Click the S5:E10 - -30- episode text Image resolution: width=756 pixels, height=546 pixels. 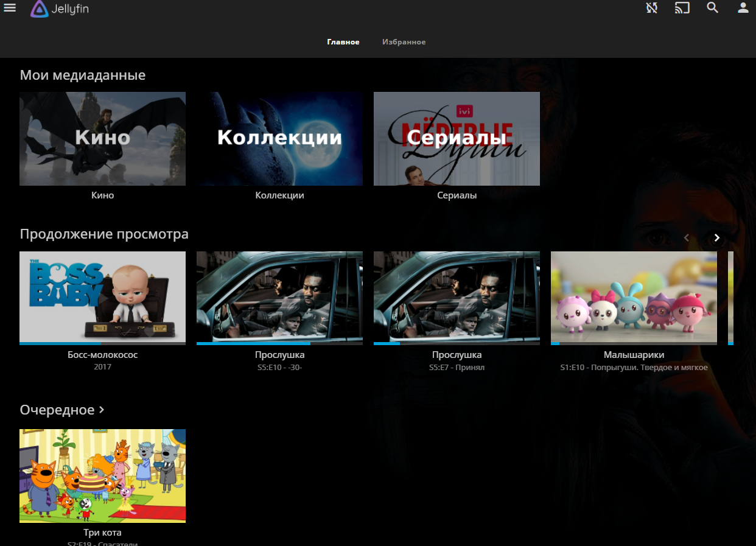279,368
